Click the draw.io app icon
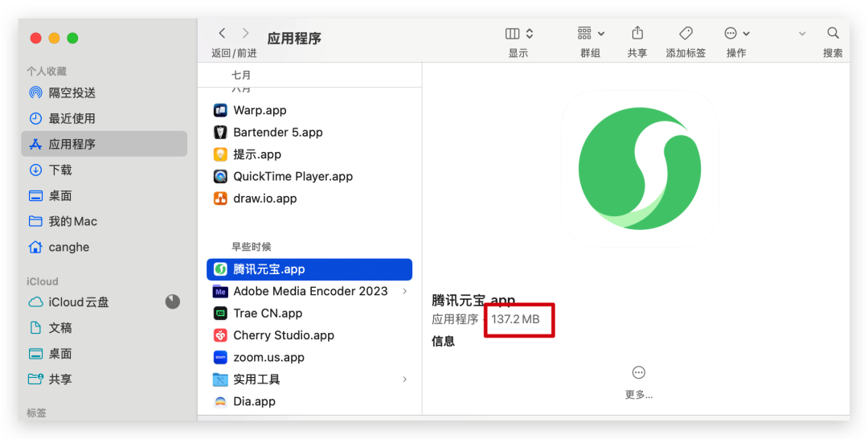868x439 pixels. click(220, 198)
